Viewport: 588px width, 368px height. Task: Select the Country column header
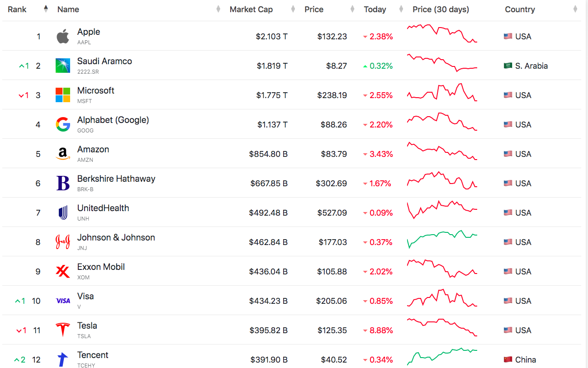click(520, 9)
